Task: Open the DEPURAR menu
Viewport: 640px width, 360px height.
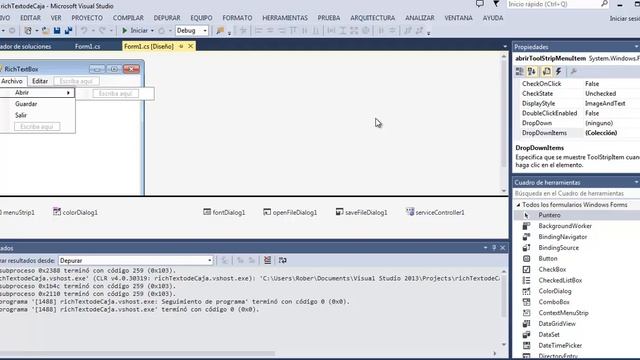Action: point(167,18)
